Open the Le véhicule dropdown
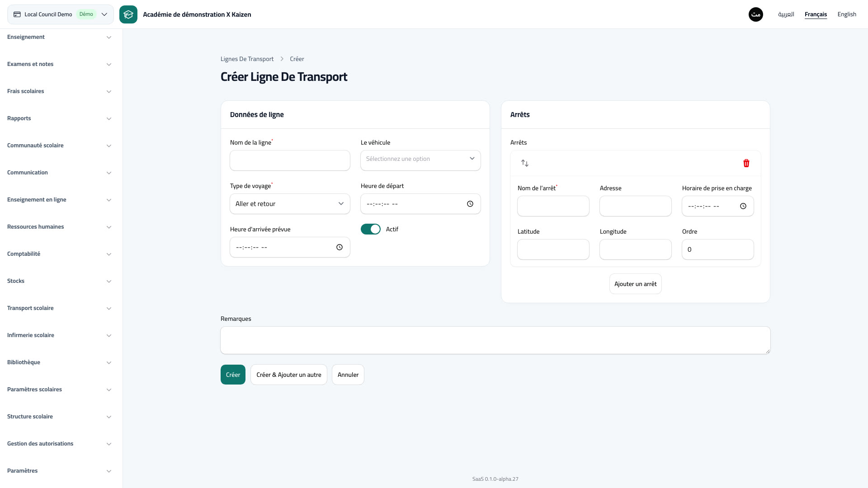 click(420, 160)
